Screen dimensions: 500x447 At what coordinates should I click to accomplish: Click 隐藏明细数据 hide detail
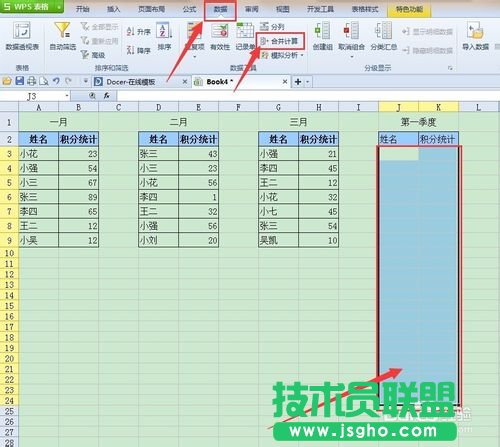(427, 50)
